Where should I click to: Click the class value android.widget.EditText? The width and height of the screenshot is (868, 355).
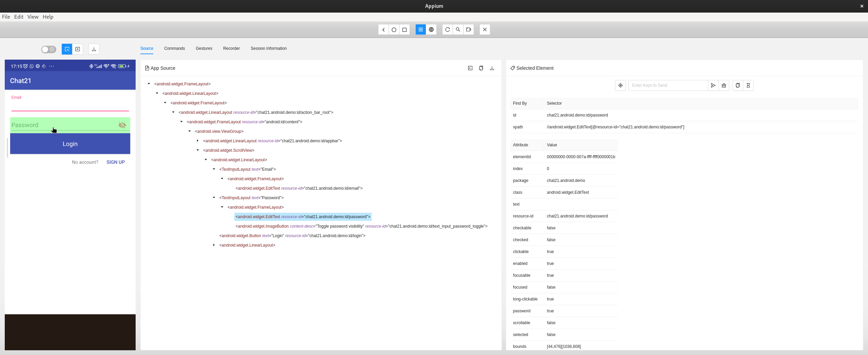point(568,192)
